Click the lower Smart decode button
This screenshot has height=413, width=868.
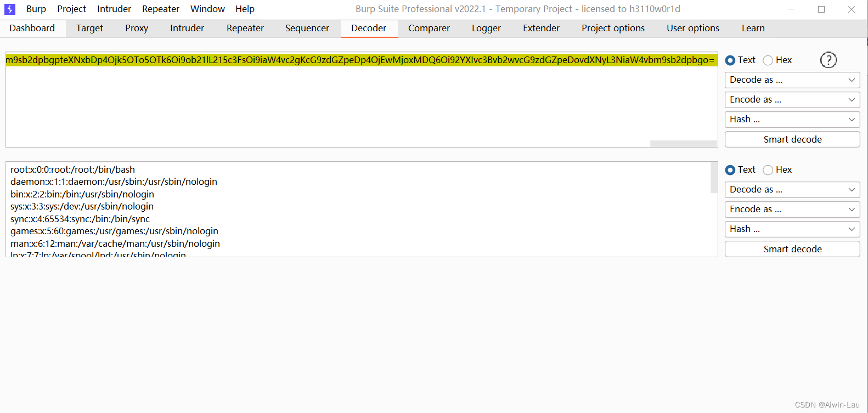click(792, 249)
